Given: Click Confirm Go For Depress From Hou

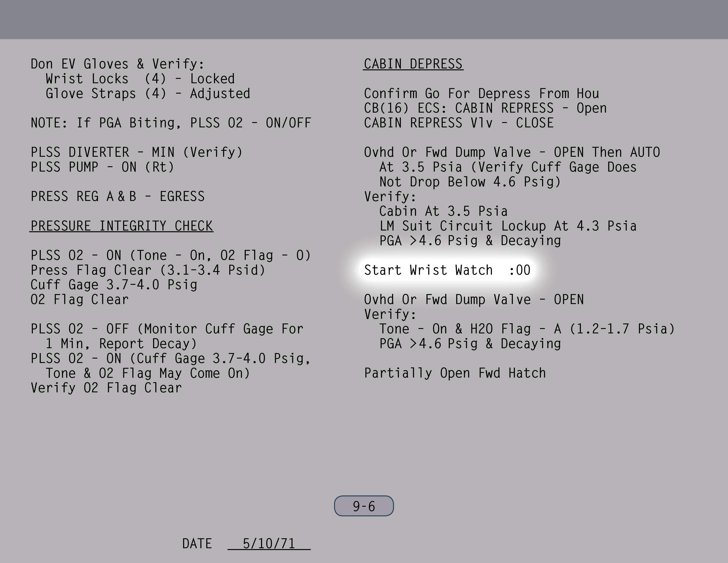Looking at the screenshot, I should pos(481,93).
